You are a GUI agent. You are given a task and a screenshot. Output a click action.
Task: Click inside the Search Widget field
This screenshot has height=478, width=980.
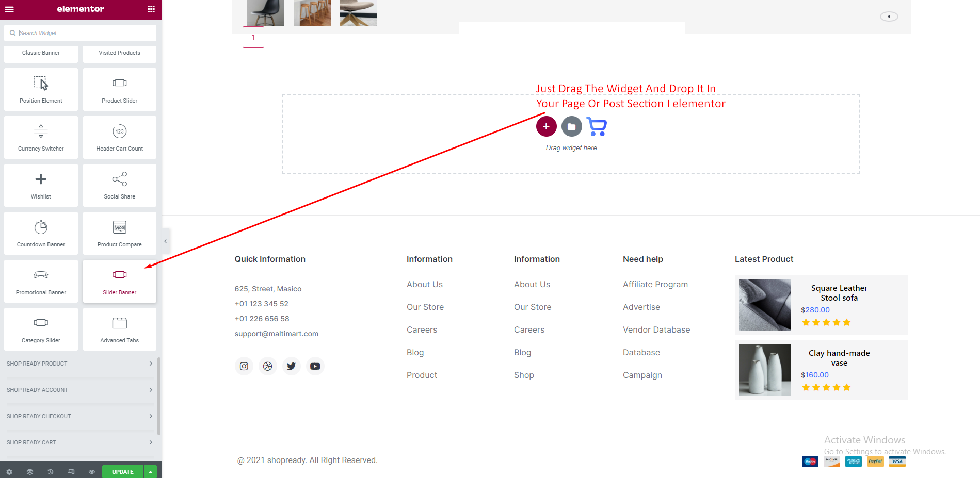[x=83, y=33]
